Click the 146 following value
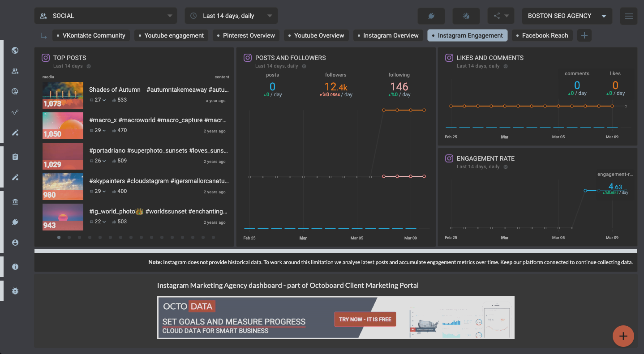The image size is (644, 354). coord(399,87)
